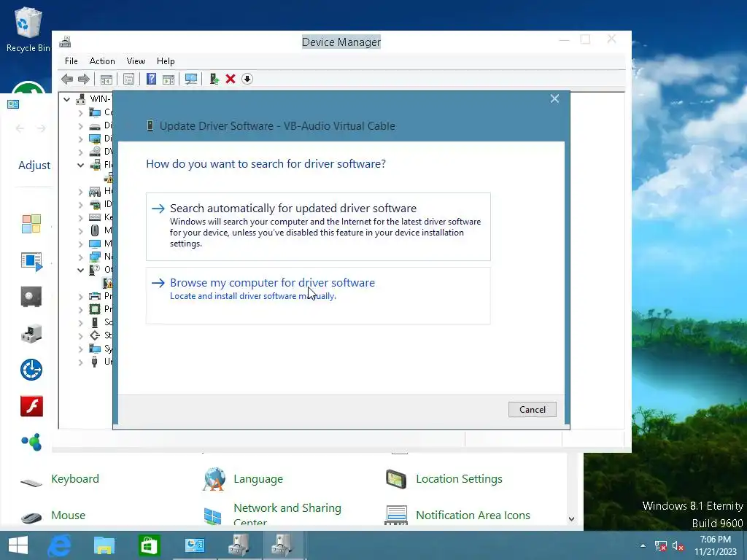Toggle the Show/Hide Action Pane toolbar icon
The image size is (747, 560).
tap(169, 79)
